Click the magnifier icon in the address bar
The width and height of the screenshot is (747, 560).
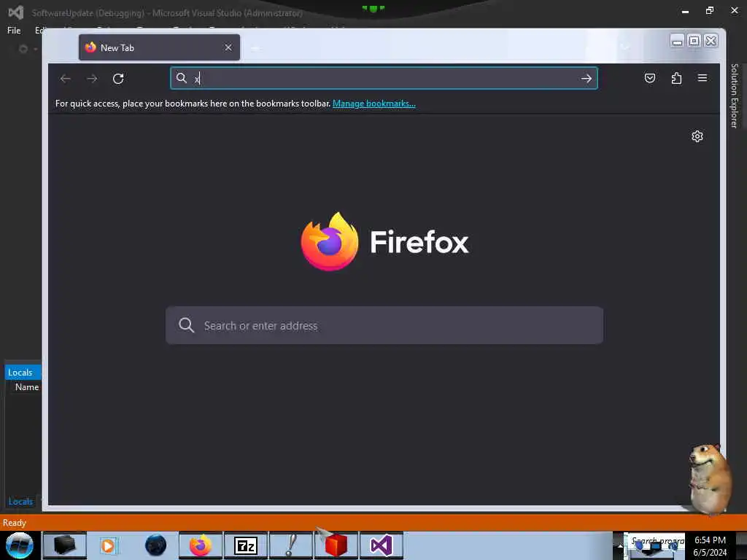(182, 78)
